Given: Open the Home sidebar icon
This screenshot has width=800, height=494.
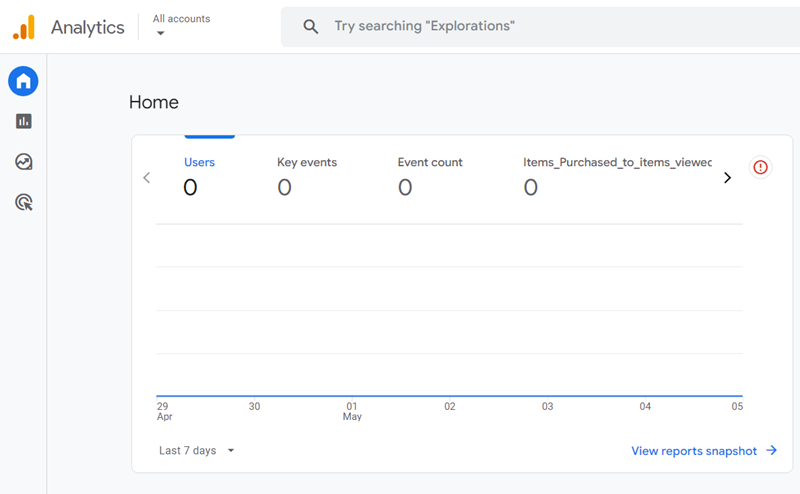Looking at the screenshot, I should (23, 81).
